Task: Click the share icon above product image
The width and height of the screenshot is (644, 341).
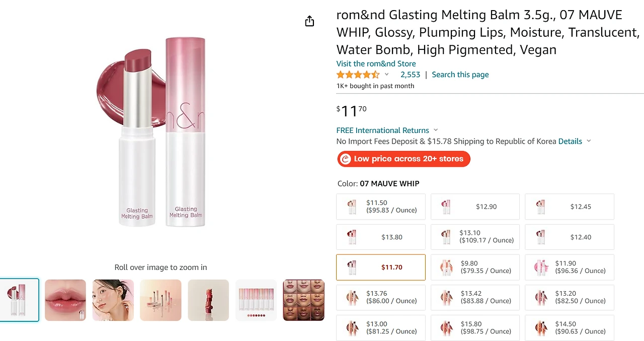Action: 309,21
